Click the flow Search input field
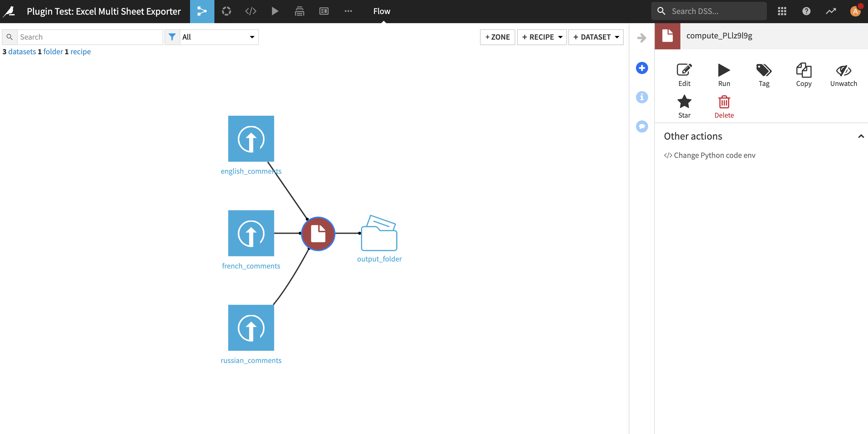Screen dimensions: 868x434 click(90, 37)
